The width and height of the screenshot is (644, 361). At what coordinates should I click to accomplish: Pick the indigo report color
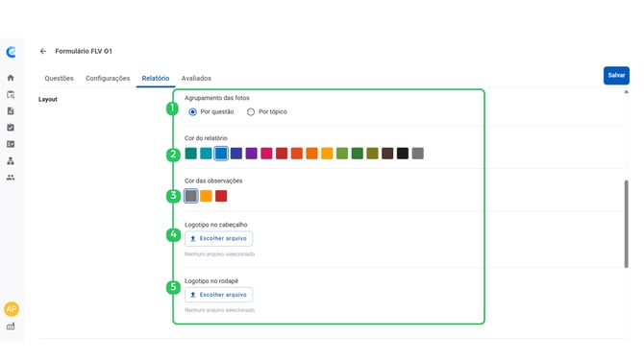[236, 154]
